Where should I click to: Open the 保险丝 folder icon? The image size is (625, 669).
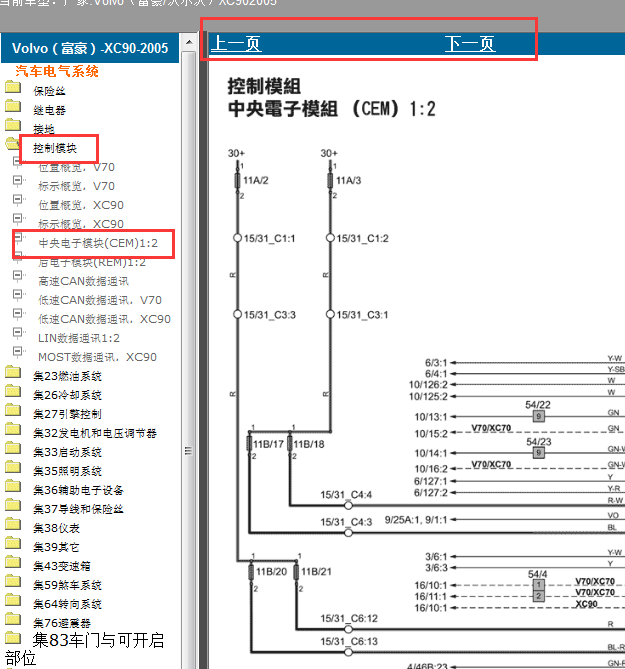pyautogui.click(x=13, y=87)
